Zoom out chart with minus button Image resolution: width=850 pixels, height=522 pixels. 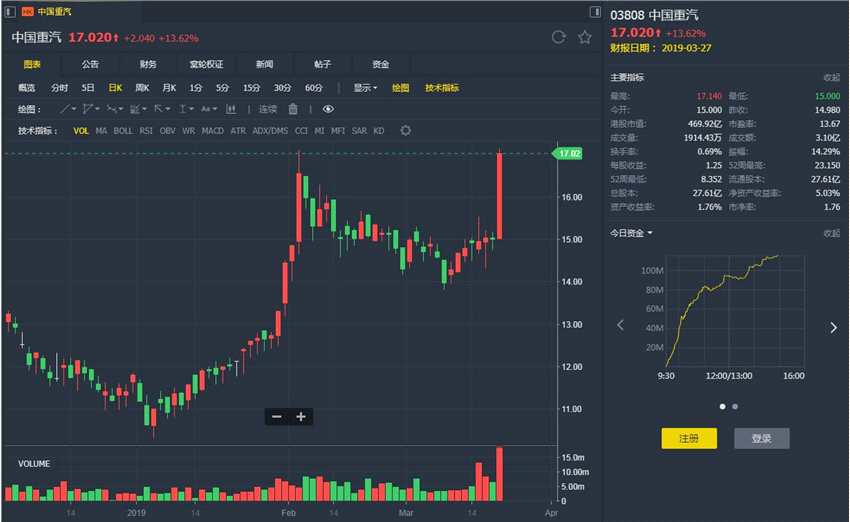(276, 416)
